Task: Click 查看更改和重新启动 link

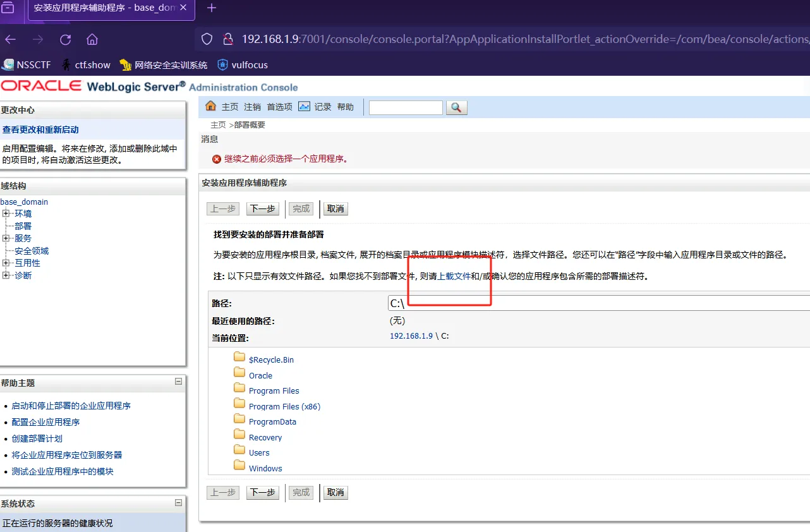Action: click(x=40, y=130)
